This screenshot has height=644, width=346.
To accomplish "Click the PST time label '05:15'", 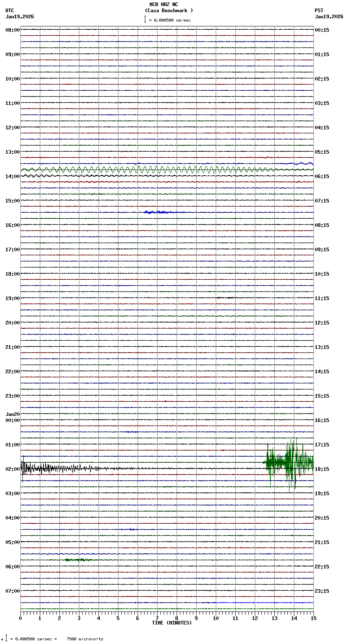I will 322,152.
